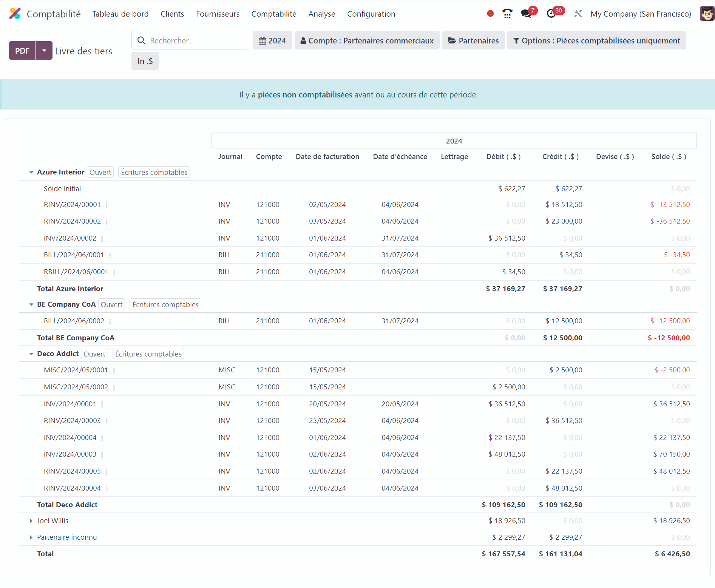Screen dimensions: 715x588
Task: Open the Configuration menu
Action: (371, 14)
